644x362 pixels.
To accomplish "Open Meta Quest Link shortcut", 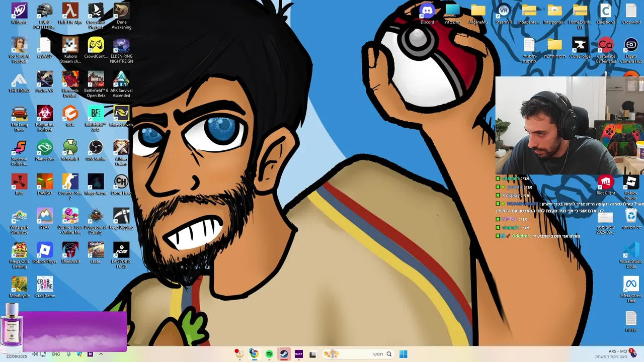I will pyautogui.click(x=631, y=289).
